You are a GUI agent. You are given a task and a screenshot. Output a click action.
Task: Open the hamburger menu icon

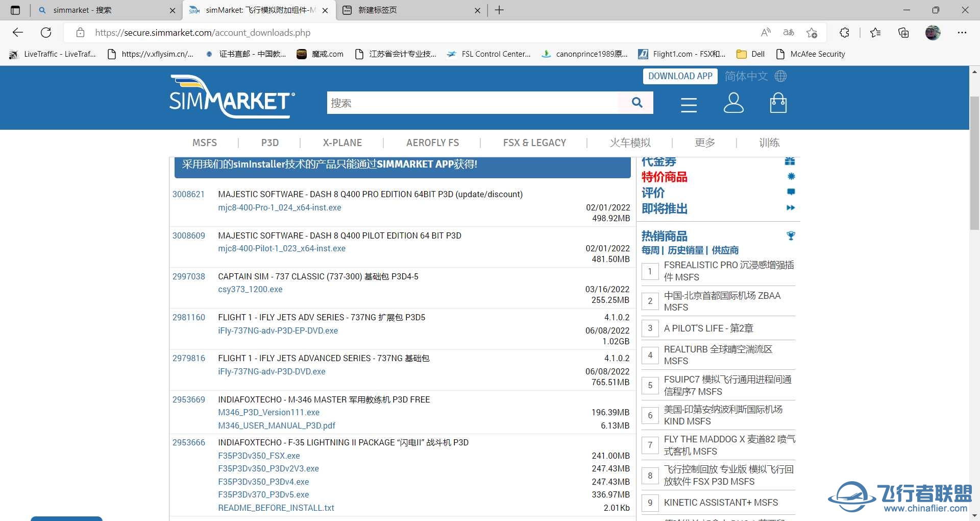[689, 104]
